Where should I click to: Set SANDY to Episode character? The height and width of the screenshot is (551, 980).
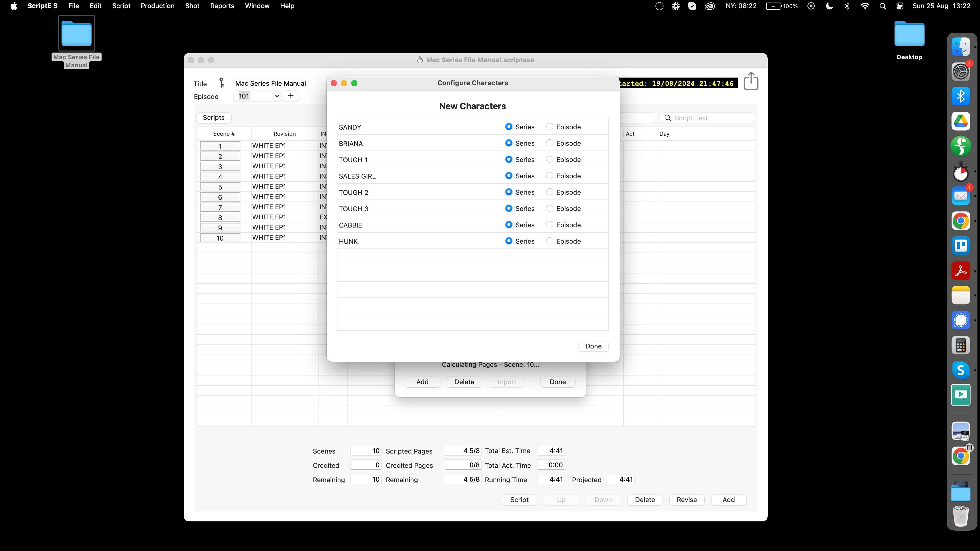(549, 127)
